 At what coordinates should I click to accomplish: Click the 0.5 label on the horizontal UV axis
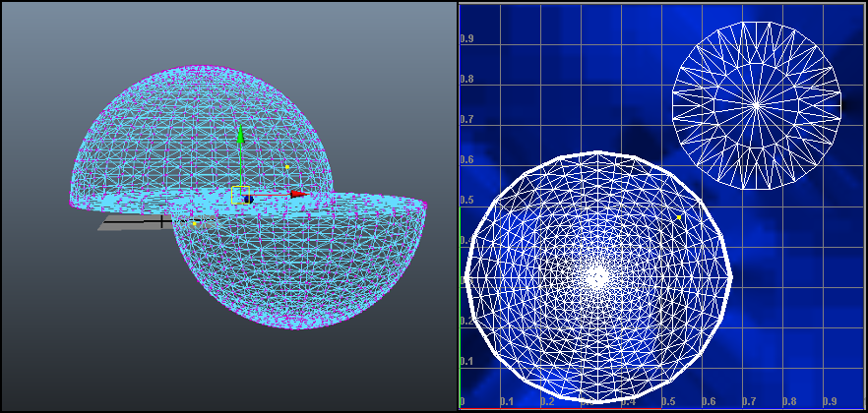[669, 402]
